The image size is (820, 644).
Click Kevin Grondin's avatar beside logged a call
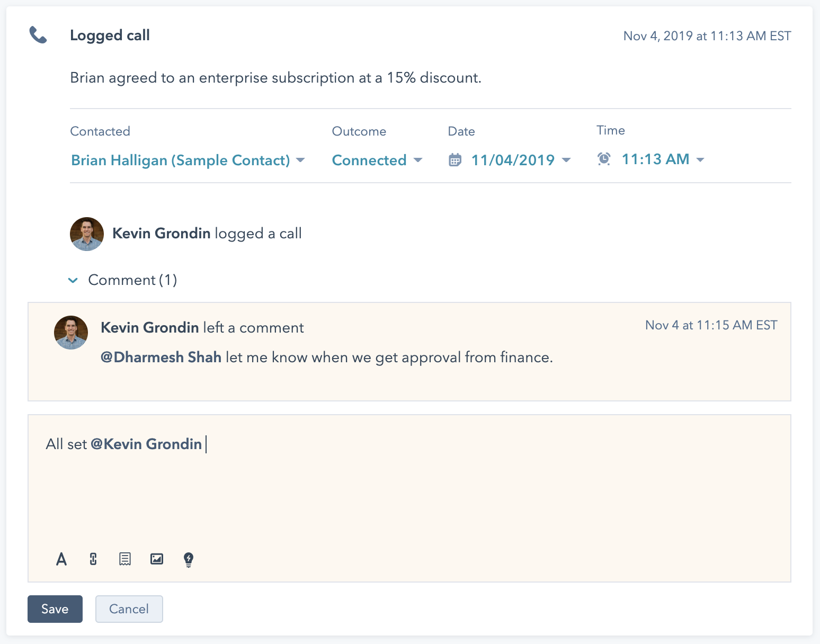click(x=87, y=234)
